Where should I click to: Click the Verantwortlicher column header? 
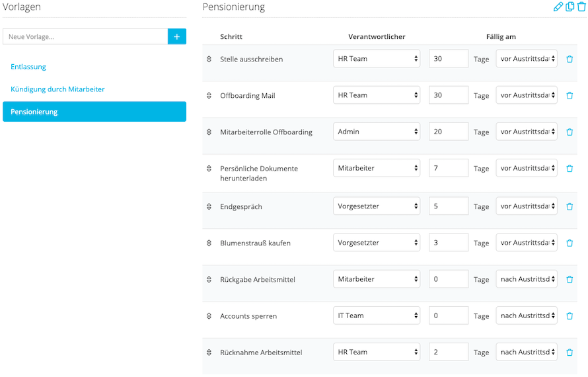tap(377, 37)
